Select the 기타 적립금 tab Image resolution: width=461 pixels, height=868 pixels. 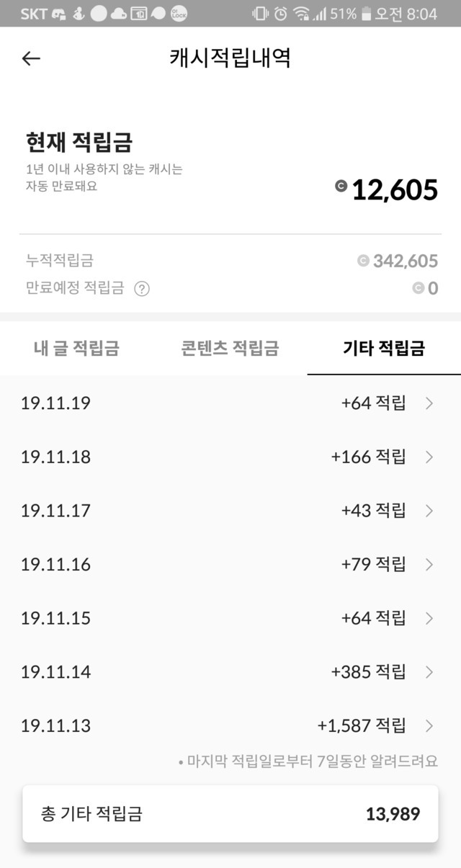click(384, 349)
